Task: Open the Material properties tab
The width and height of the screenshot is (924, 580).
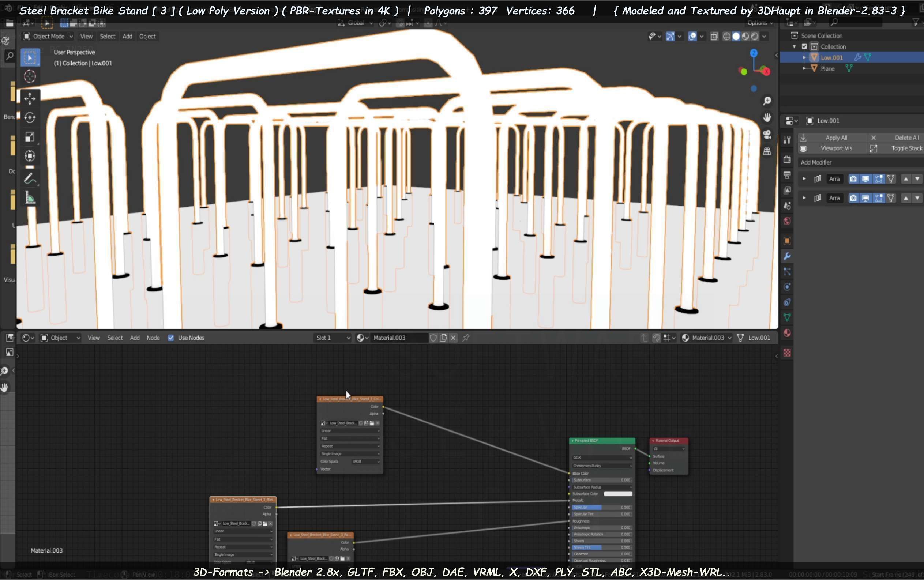Action: (x=787, y=333)
